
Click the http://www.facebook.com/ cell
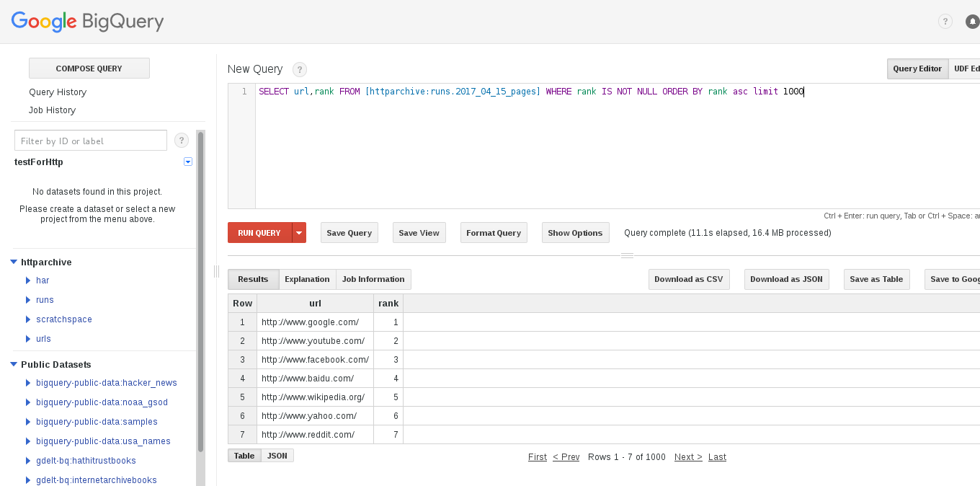(x=315, y=360)
